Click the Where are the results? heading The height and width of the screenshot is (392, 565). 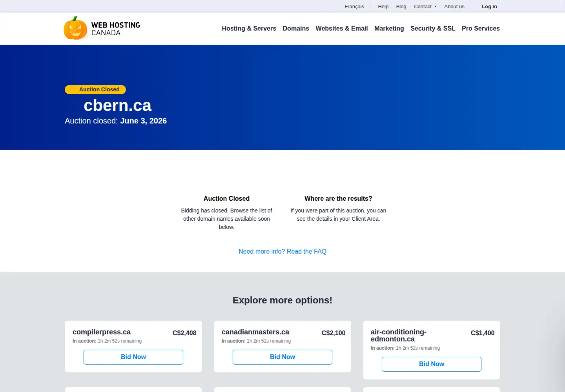click(338, 198)
